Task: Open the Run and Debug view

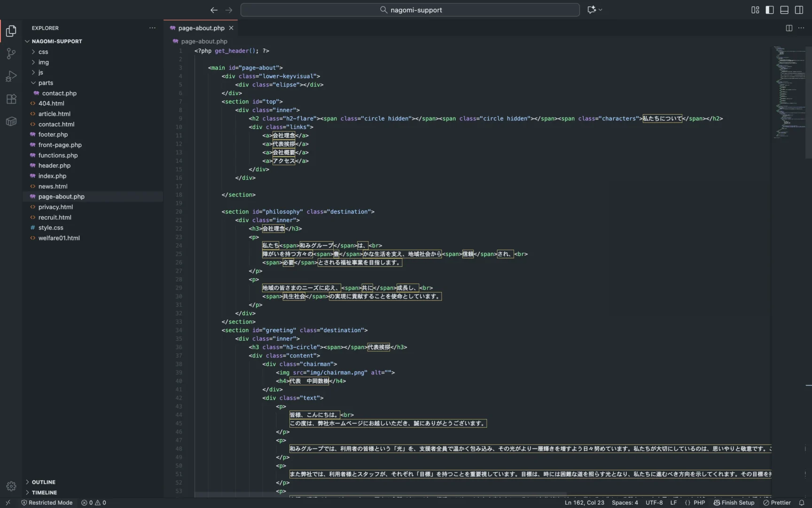Action: point(11,76)
